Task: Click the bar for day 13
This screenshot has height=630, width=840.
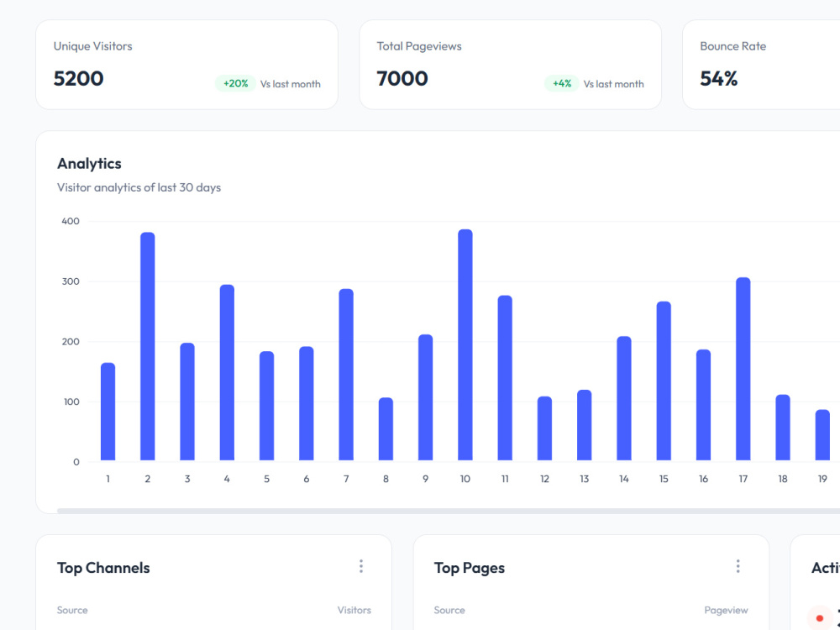Action: coord(584,425)
